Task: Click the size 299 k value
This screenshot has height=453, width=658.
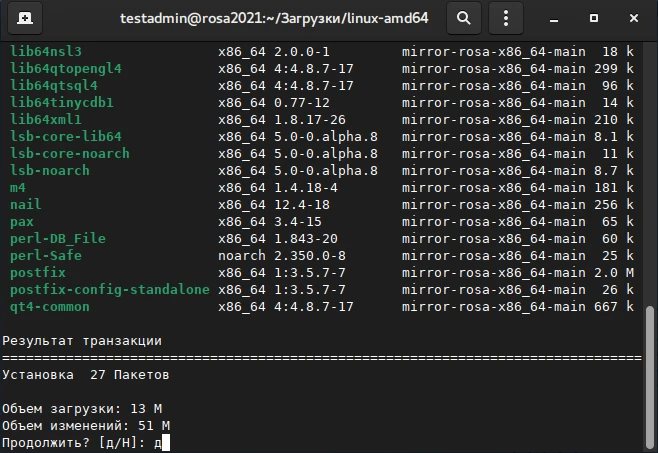Action: point(614,68)
